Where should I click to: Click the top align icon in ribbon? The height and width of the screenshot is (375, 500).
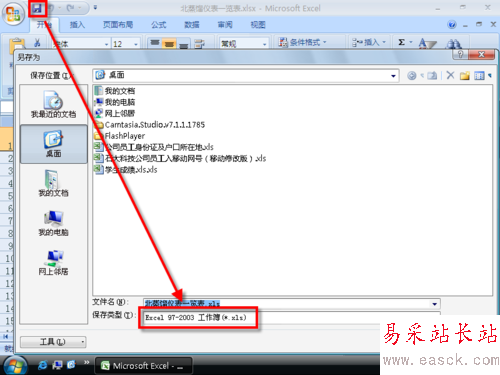pos(155,43)
